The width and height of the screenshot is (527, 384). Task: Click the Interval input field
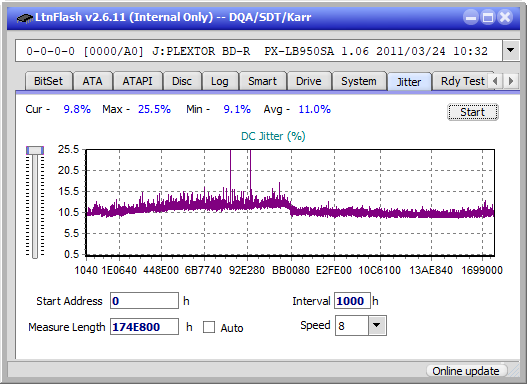coord(352,301)
